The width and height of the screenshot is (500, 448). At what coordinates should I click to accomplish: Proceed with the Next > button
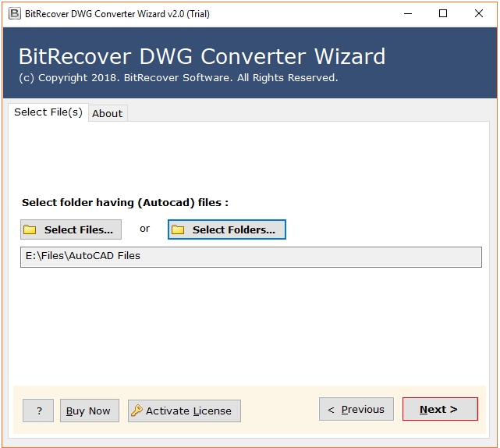440,409
